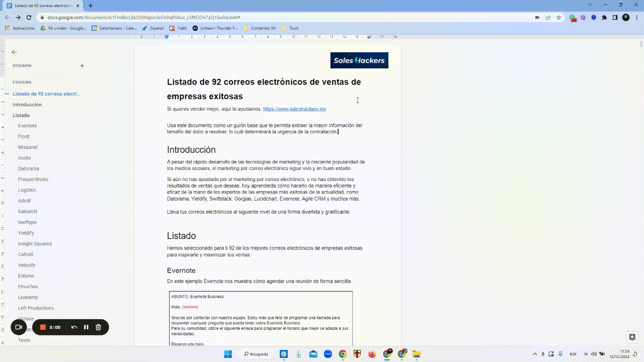Jump to Introducción in the outline
644x362 pixels.
(27, 105)
